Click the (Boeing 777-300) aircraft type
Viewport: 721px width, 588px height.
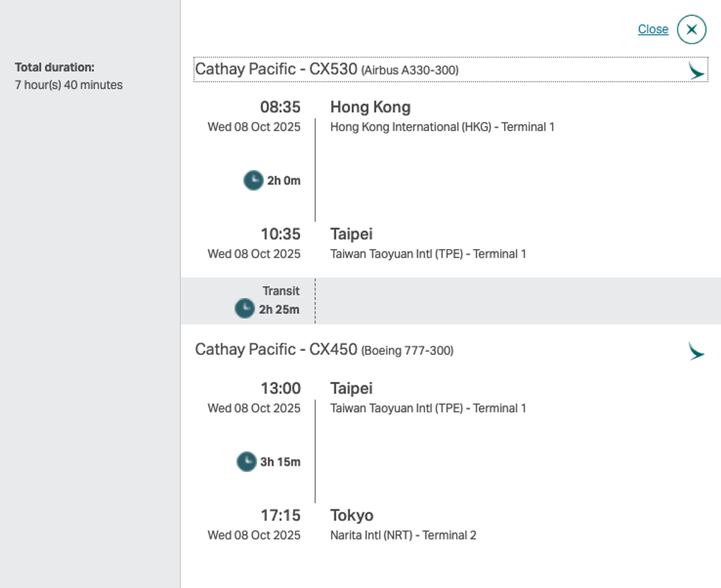pos(407,351)
